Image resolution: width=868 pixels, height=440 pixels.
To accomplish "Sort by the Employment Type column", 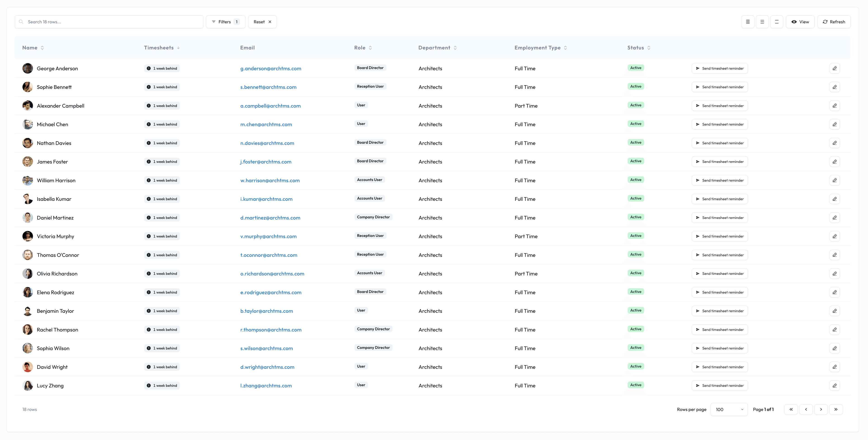I will [x=540, y=48].
